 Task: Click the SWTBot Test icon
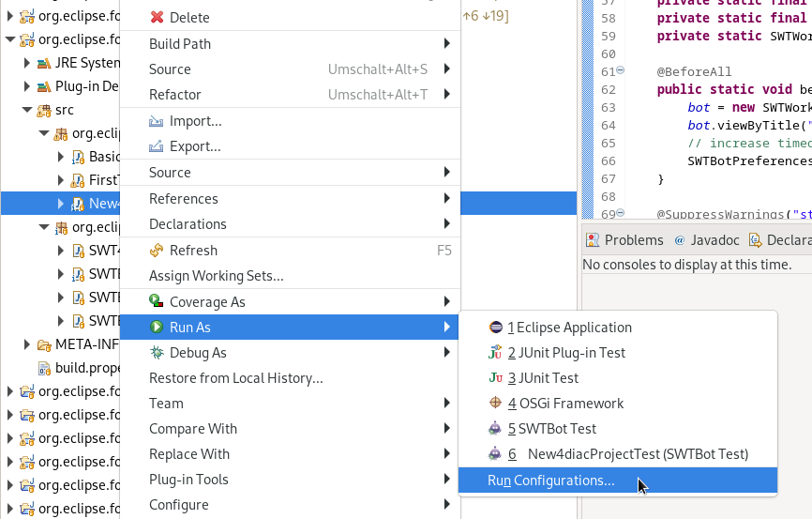pyautogui.click(x=495, y=428)
